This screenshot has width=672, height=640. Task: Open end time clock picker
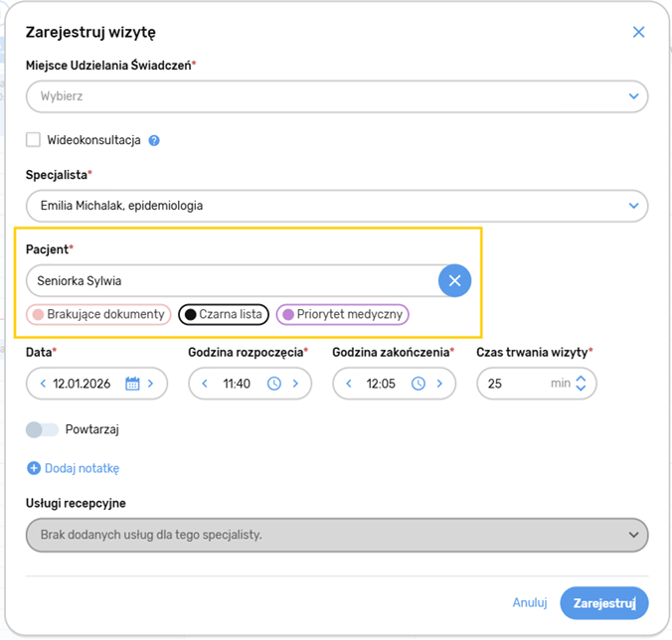[419, 384]
